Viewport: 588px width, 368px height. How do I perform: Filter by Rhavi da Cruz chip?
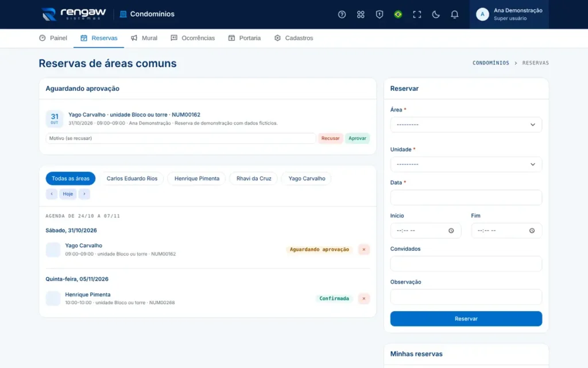(x=253, y=178)
